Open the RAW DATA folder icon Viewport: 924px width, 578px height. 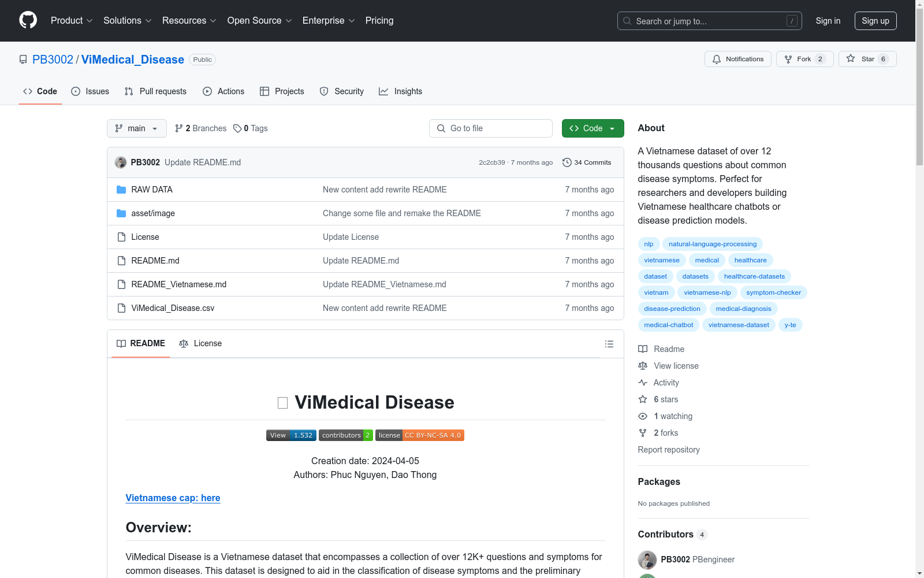point(121,190)
